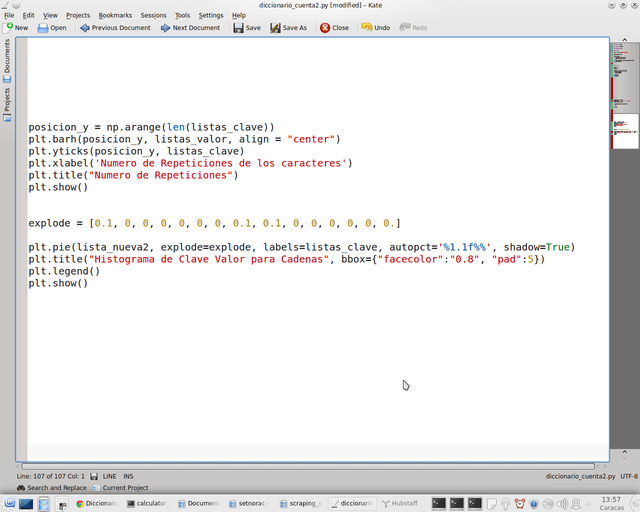Click the volume speaker tray icon
Viewport: 640px width, 512px height.
click(x=562, y=503)
